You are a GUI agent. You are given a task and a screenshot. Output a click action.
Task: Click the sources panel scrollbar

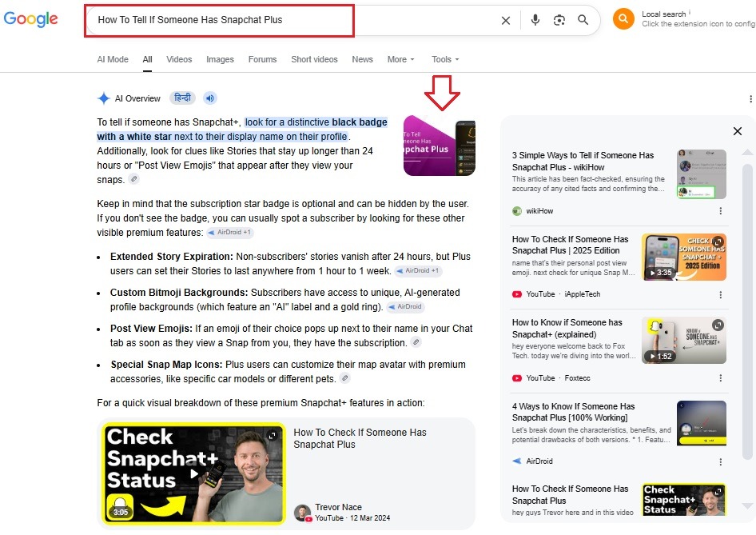747,312
